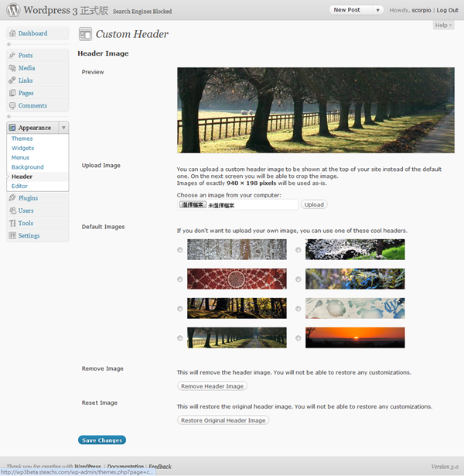Image resolution: width=464 pixels, height=476 pixels.
Task: Select the sunset header radio button
Action: pos(298,338)
